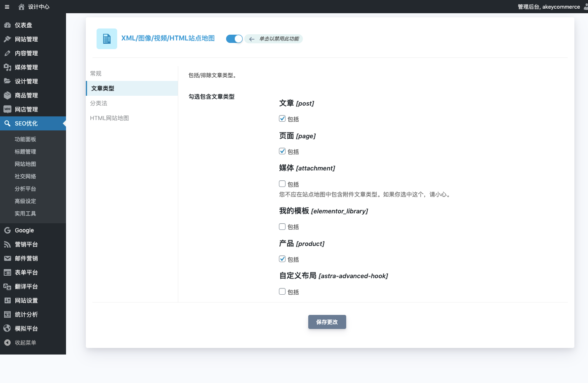The width and height of the screenshot is (588, 383).
Task: Click the 营销平台 RSS icon
Action: (x=7, y=244)
